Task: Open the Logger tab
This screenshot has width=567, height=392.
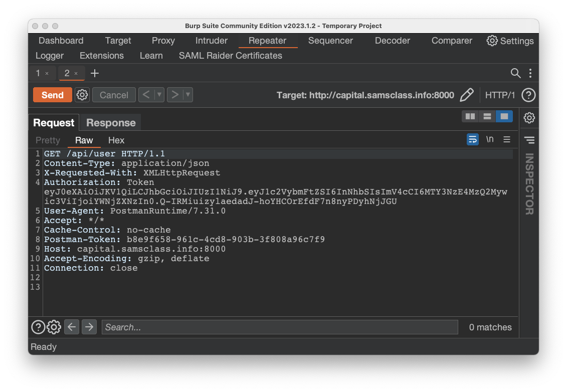Action: tap(50, 56)
